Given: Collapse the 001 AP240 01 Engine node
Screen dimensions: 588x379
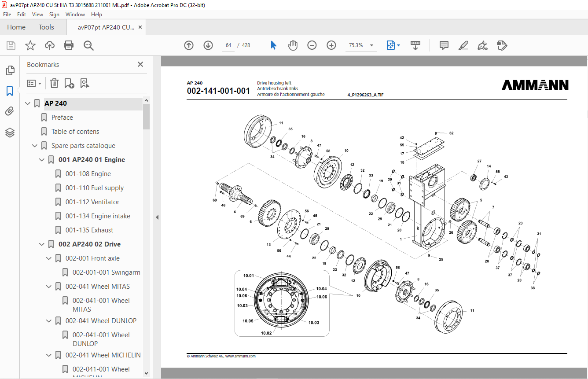Looking at the screenshot, I should pyautogui.click(x=42, y=160).
